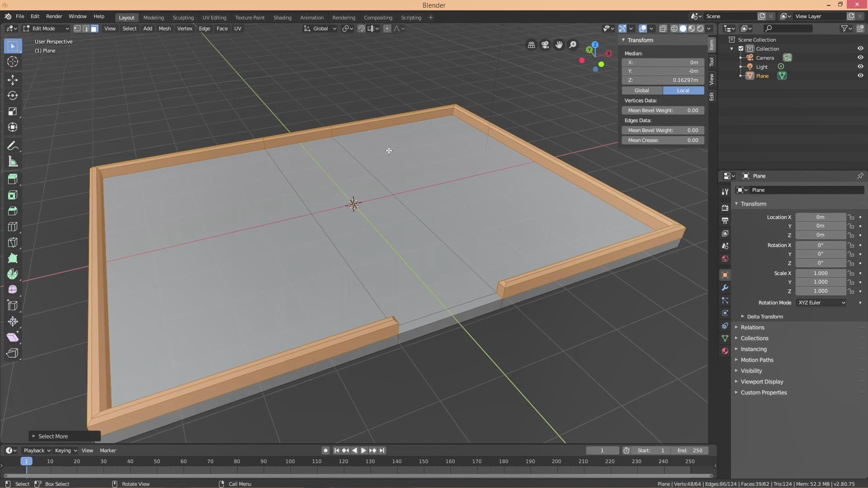Select the Annotate tool
This screenshot has height=488, width=868.
pyautogui.click(x=13, y=146)
